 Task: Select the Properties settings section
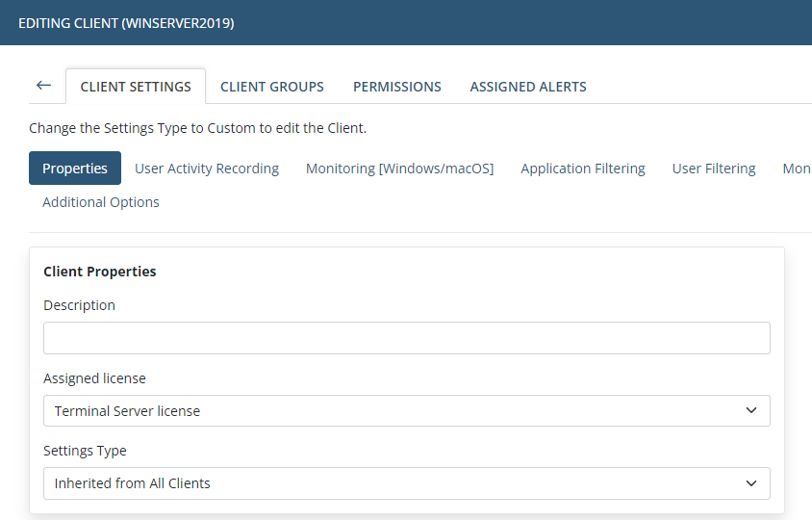75,169
